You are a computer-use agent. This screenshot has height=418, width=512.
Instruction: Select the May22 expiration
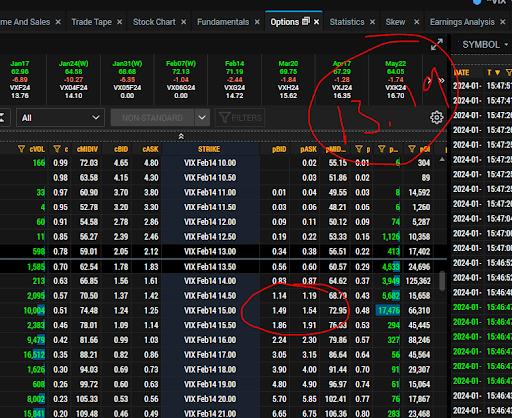click(x=395, y=79)
